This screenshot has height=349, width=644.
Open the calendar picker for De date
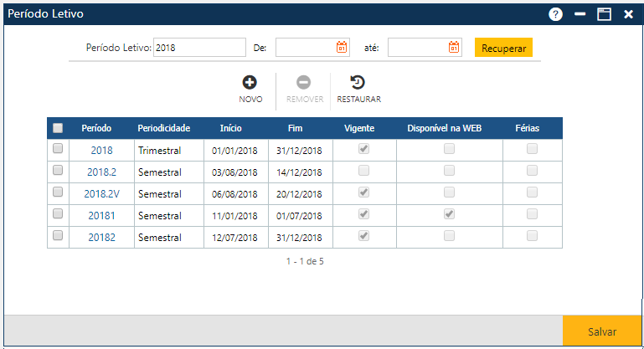coord(342,48)
